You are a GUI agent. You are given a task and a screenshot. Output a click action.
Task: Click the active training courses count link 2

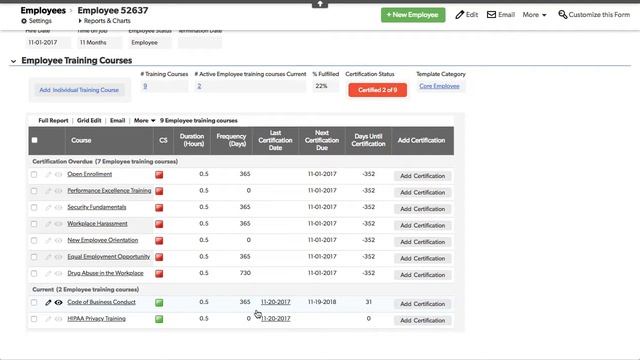199,86
